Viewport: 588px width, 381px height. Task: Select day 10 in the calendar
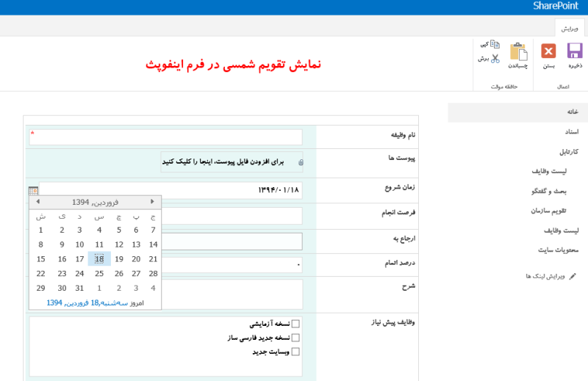pos(79,244)
